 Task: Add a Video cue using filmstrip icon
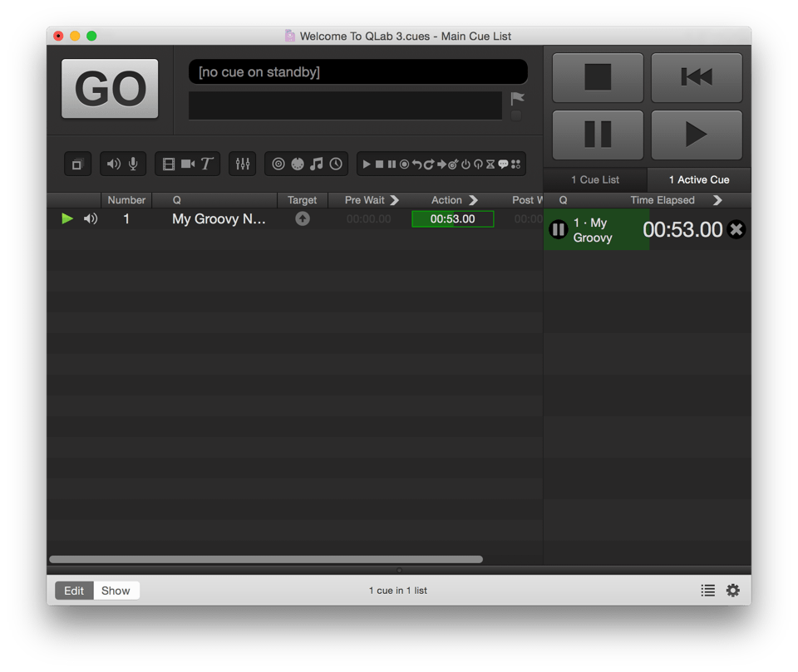point(169,164)
